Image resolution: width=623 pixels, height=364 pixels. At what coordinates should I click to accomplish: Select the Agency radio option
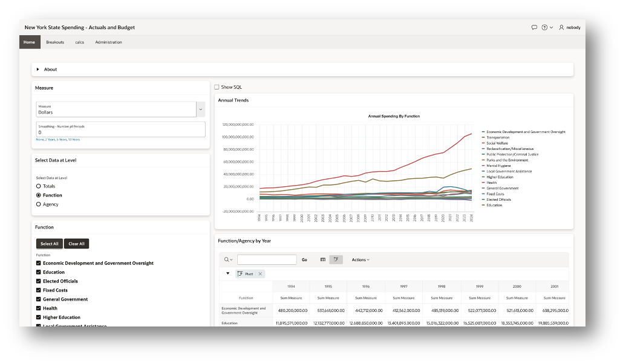click(x=39, y=204)
